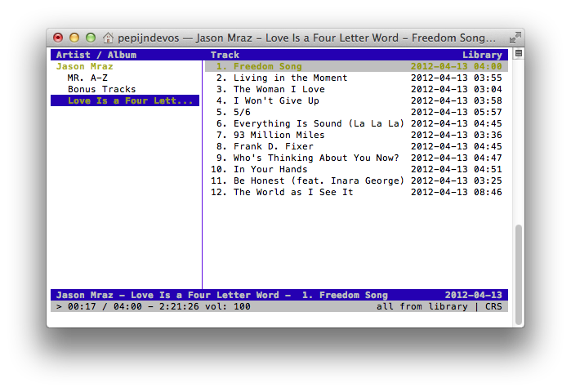
Task: Select track 11. Be Honest (feat. Inara George)
Action: [x=356, y=181]
